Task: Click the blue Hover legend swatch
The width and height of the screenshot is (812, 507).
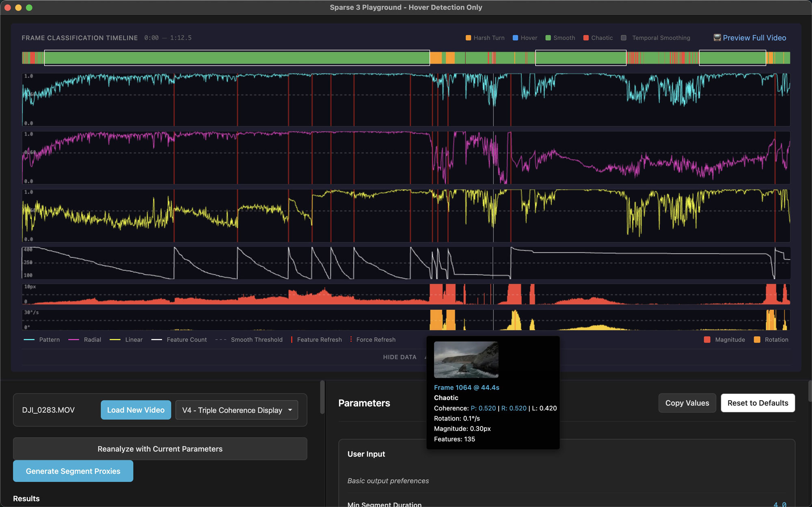Action: [515, 38]
